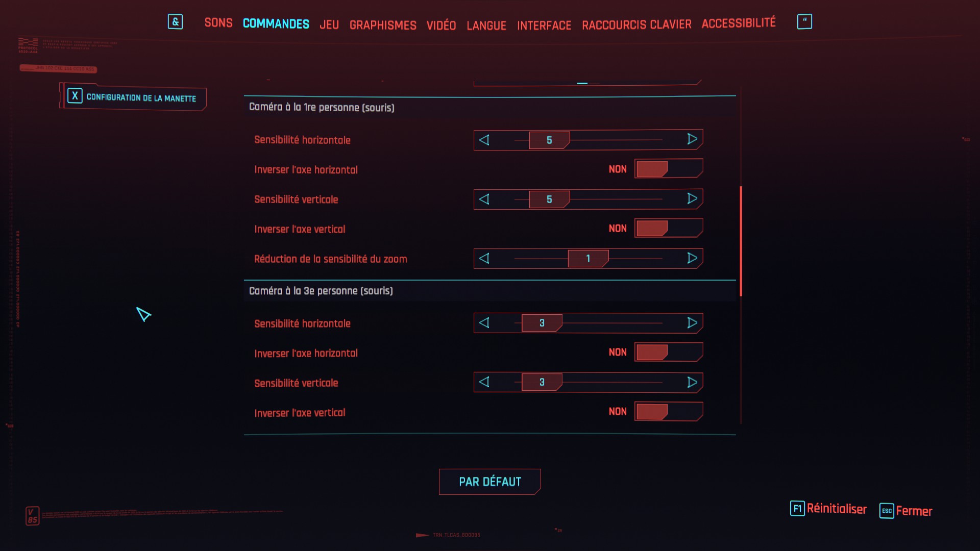Click the X icon for controller configuration

coord(75,96)
